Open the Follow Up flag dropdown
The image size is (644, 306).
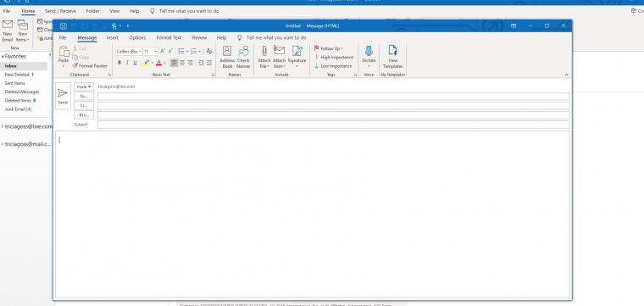point(329,48)
